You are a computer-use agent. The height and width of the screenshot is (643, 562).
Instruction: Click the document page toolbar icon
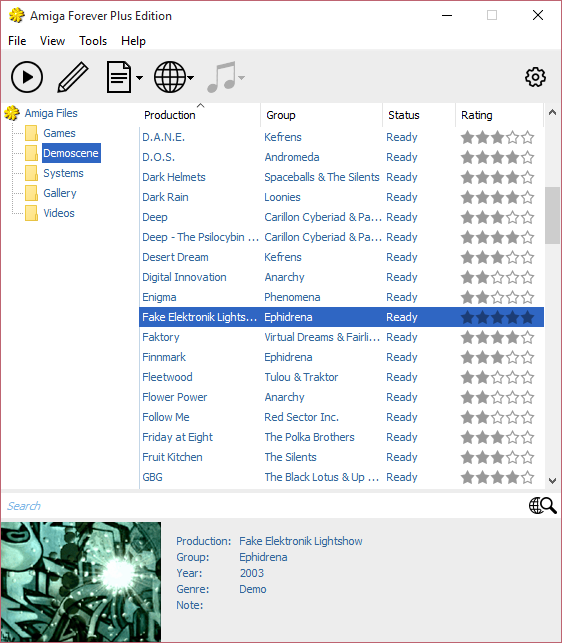click(x=119, y=77)
